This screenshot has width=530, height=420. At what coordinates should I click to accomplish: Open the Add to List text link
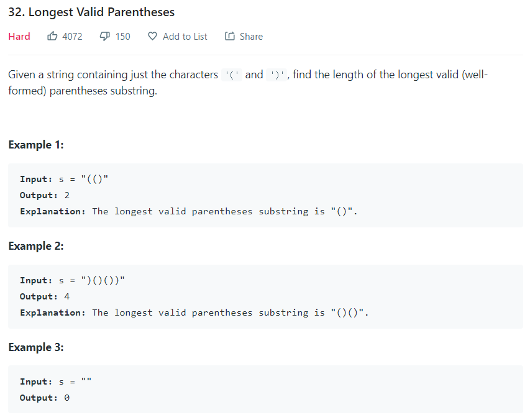[x=185, y=37]
